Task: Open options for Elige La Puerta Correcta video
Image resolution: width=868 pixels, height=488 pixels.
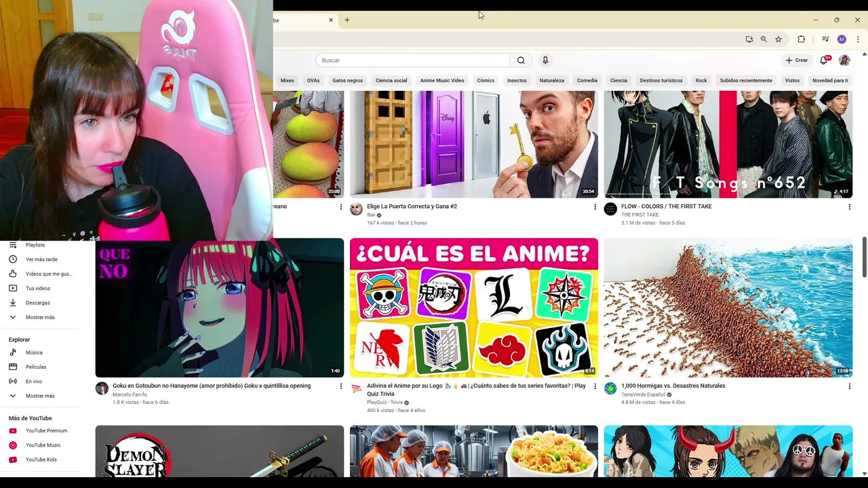Action: pyautogui.click(x=595, y=207)
